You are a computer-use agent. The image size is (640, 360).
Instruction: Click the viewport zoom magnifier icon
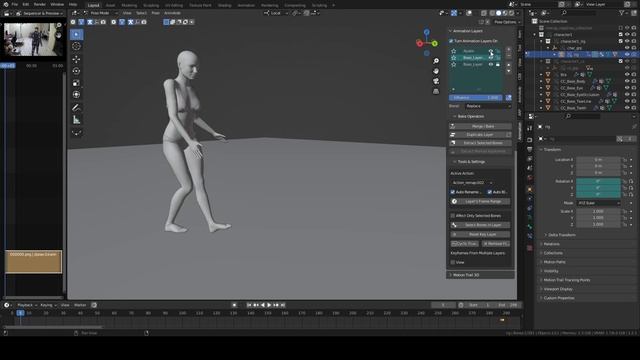click(x=436, y=61)
